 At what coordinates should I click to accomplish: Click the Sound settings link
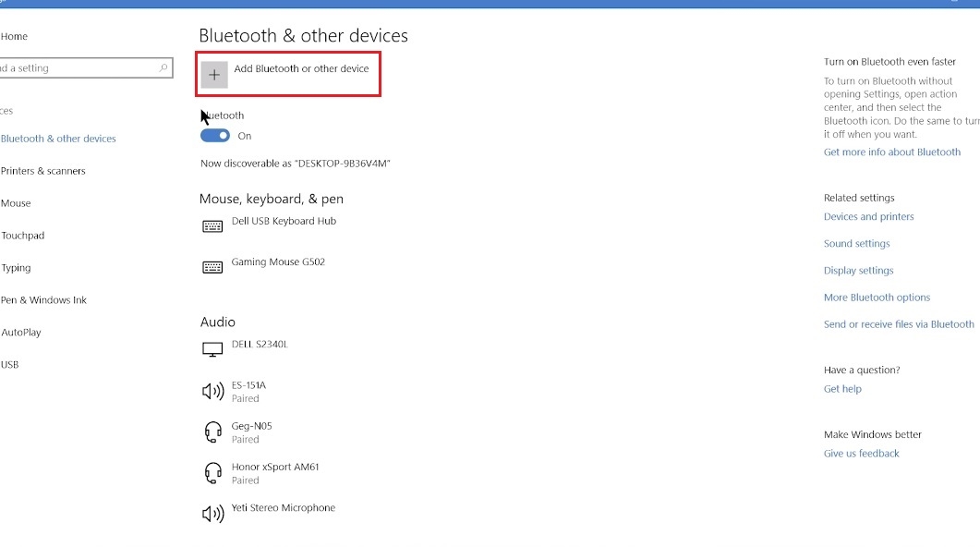(x=856, y=243)
